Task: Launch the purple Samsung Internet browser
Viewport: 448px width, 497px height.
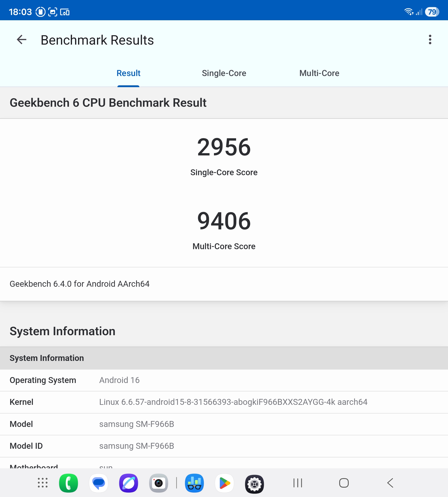Action: pos(128,483)
